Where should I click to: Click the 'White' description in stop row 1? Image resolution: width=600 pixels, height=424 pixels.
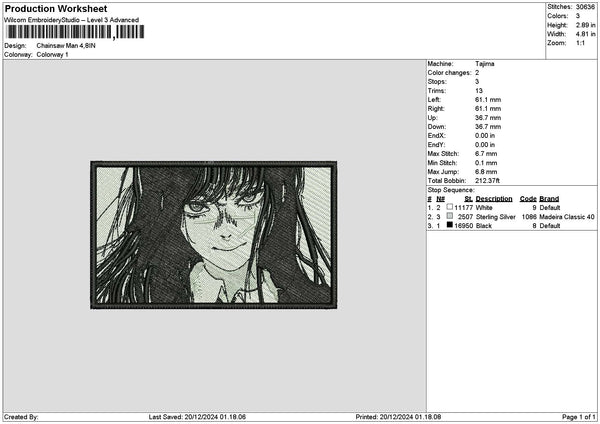coord(484,208)
